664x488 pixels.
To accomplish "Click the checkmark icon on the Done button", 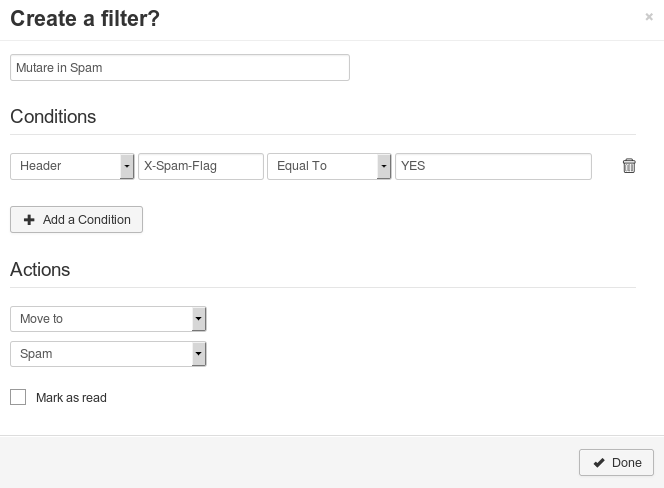I will 598,463.
